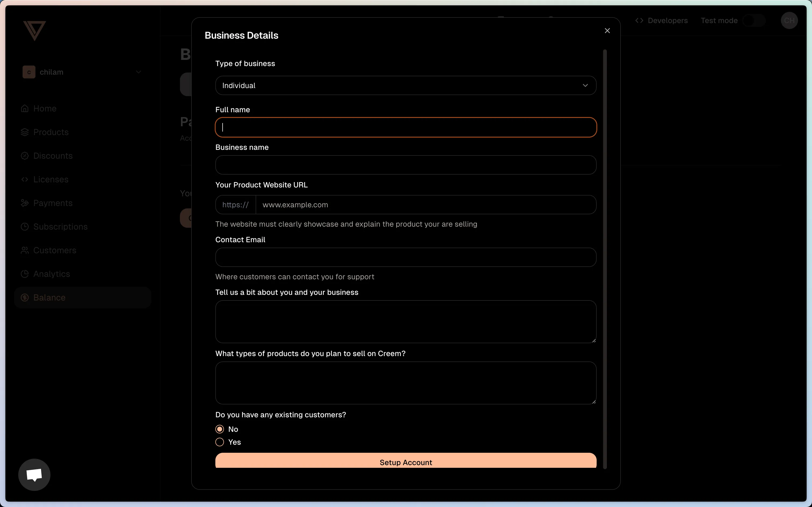812x507 pixels.
Task: Open the Developers link
Action: [668, 20]
